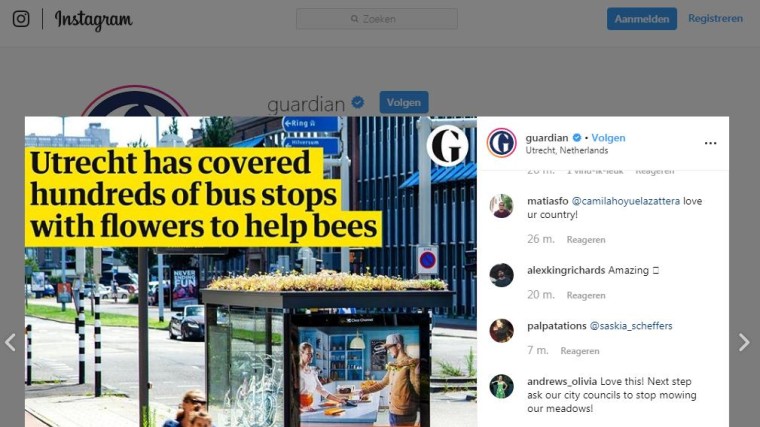This screenshot has width=760, height=427.
Task: Follow guardian via Volgen link in post header
Action: (x=608, y=138)
